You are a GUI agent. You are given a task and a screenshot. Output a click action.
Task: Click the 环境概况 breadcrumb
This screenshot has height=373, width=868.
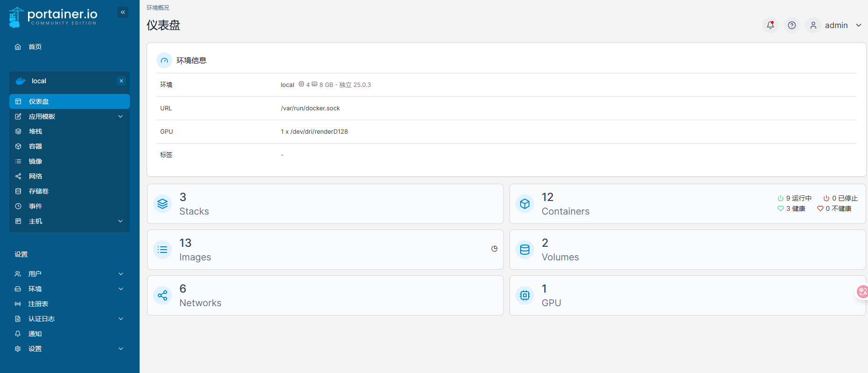pos(158,7)
